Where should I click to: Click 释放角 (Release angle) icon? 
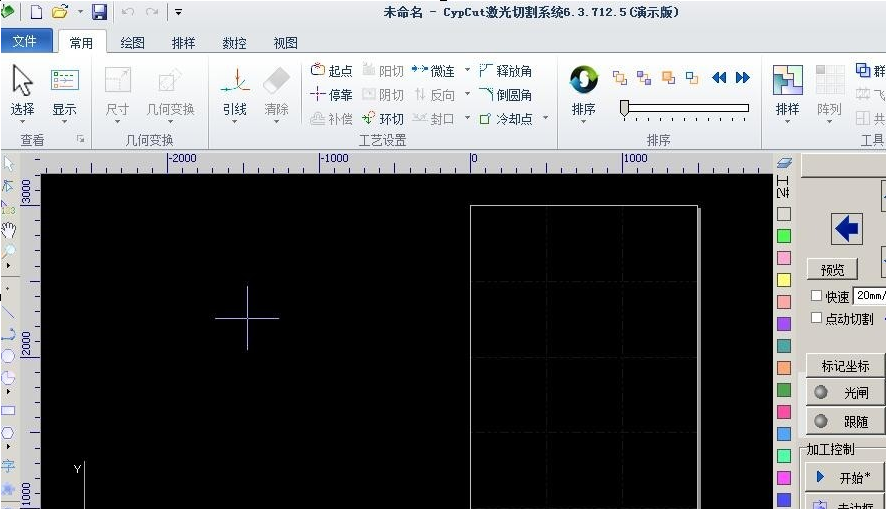click(x=485, y=70)
